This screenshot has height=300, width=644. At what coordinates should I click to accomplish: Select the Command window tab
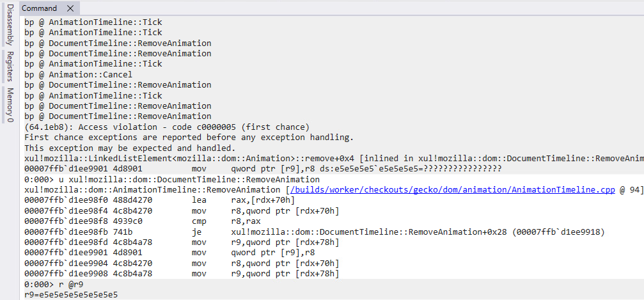(40, 8)
